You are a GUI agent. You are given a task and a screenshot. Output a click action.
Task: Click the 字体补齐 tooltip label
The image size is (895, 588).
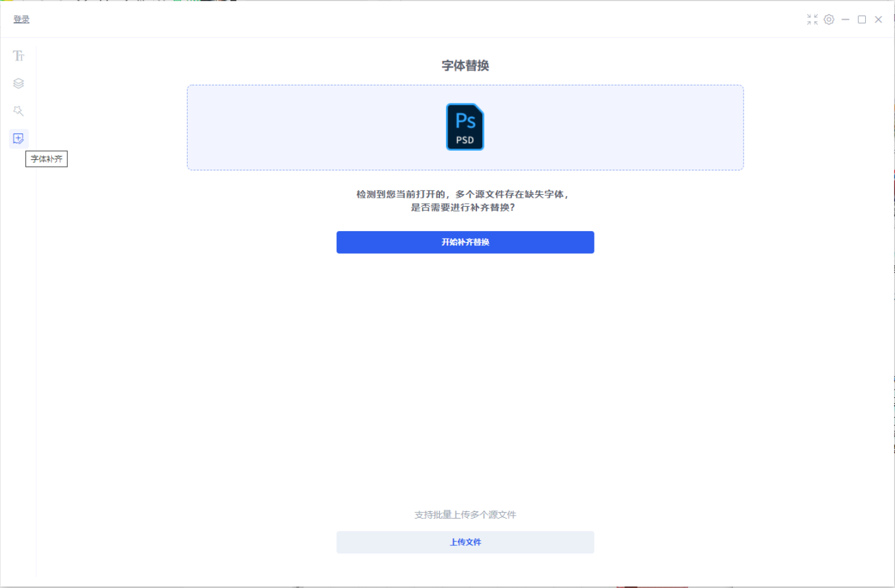coord(46,159)
